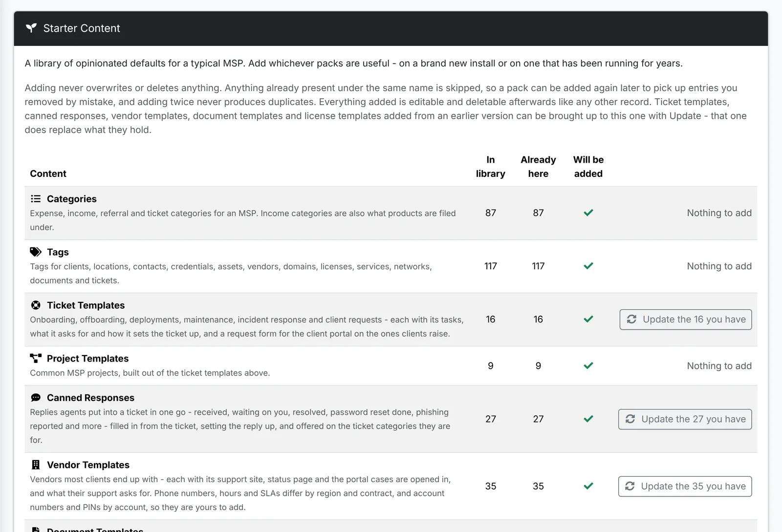Screen dimensions: 782x532
Task: Click Update the 35 you have button
Action: click(685, 487)
